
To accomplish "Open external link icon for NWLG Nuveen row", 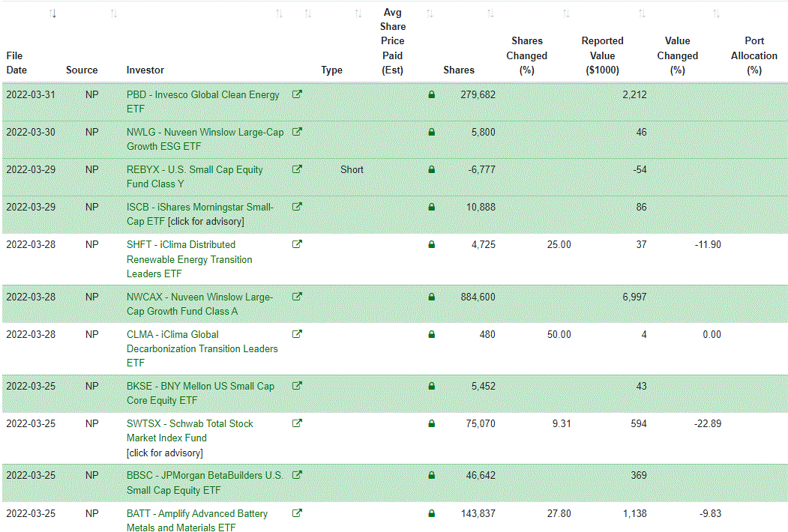I will [x=297, y=132].
